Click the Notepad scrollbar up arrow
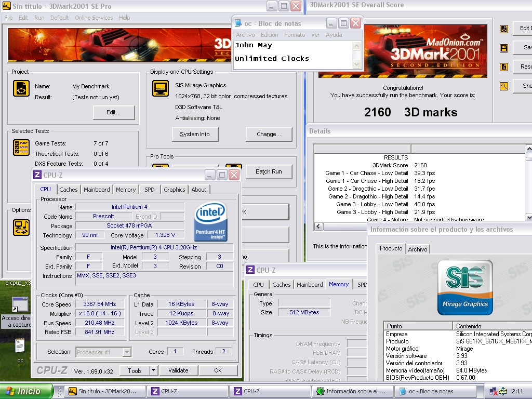Image resolution: width=532 pixels, height=399 pixels. click(x=356, y=46)
